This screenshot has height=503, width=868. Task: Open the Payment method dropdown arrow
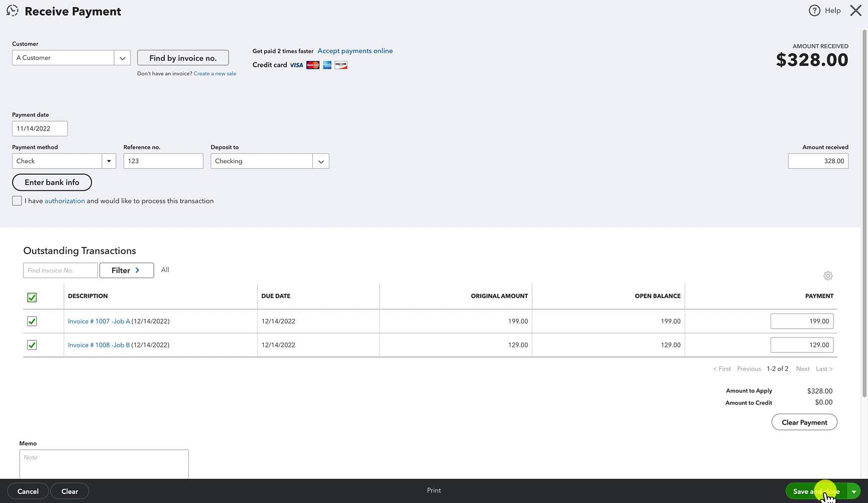coord(108,161)
